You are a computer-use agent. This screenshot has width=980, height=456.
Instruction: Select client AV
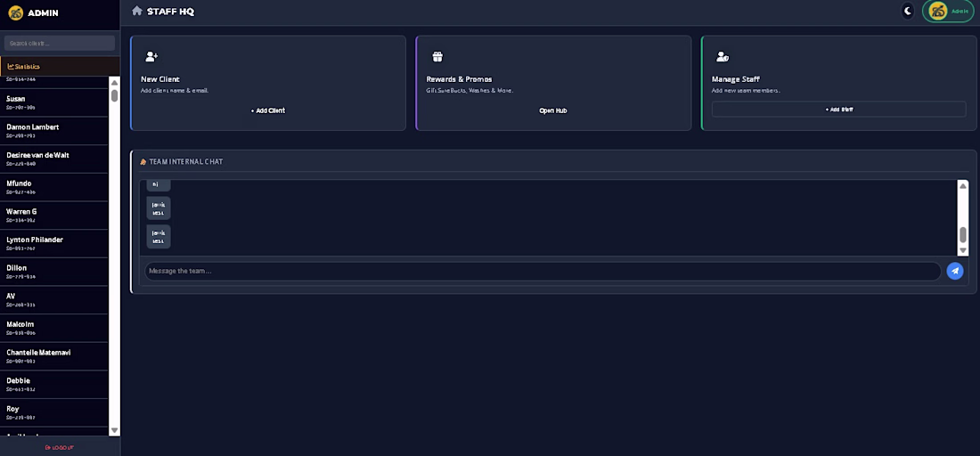[53, 300]
